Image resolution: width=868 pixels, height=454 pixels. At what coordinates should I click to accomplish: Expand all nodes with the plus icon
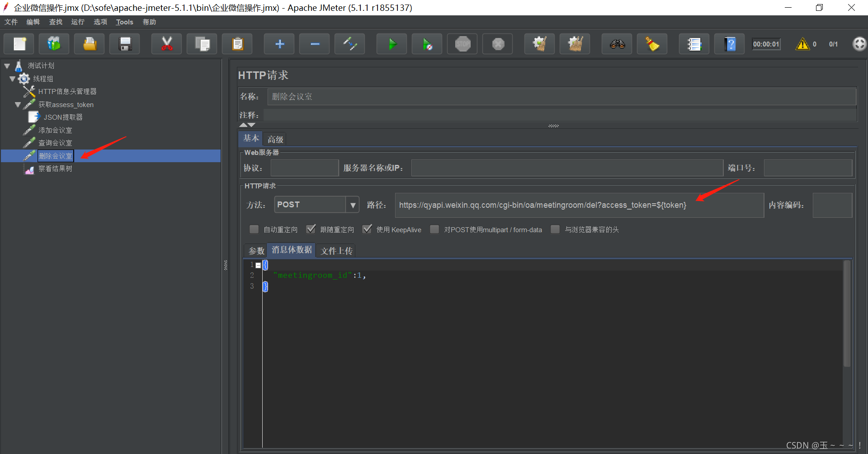[x=279, y=44]
